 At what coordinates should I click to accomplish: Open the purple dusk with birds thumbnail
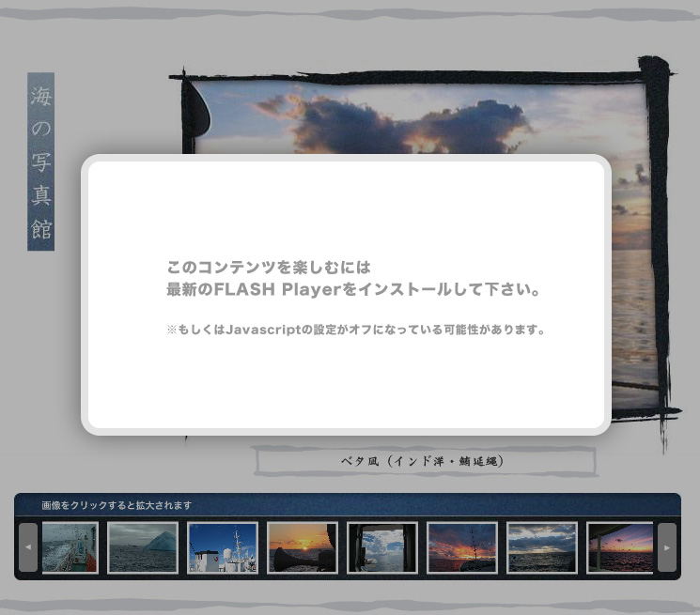tap(620, 547)
